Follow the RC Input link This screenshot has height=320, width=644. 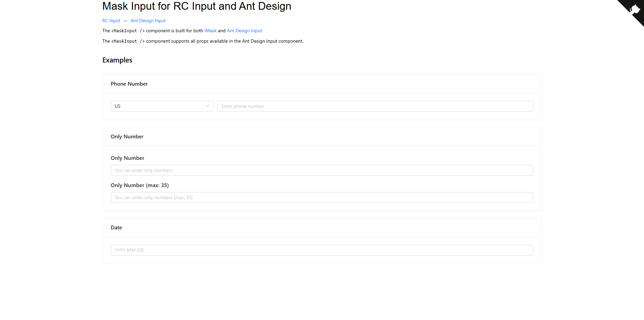[x=111, y=20]
